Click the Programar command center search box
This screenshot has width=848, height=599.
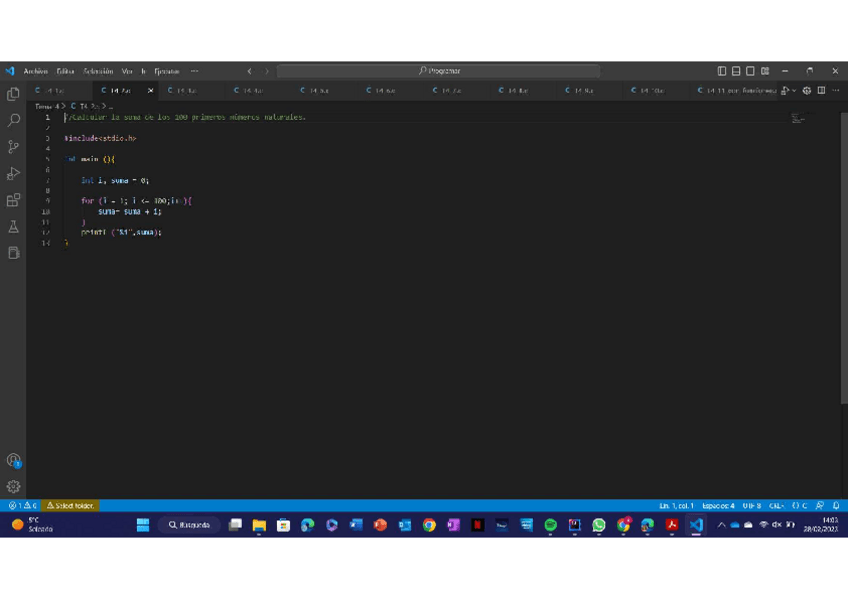point(439,71)
